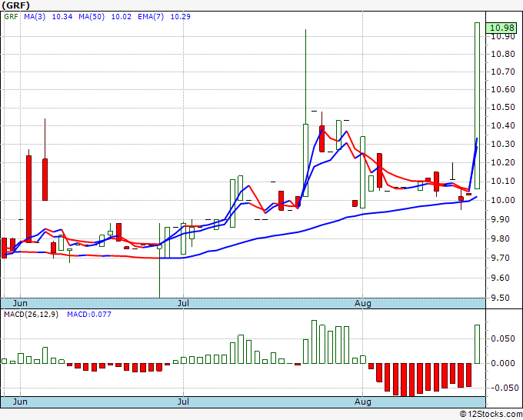Click the 10.70 price axis label

pos(503,72)
